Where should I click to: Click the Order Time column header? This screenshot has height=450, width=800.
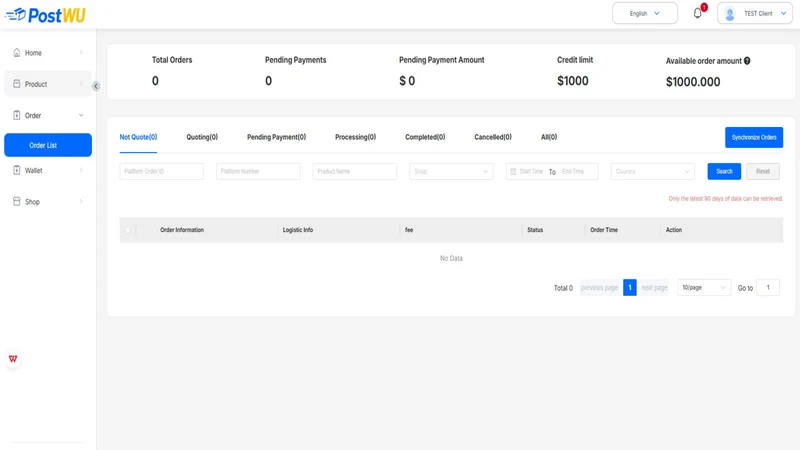click(604, 230)
